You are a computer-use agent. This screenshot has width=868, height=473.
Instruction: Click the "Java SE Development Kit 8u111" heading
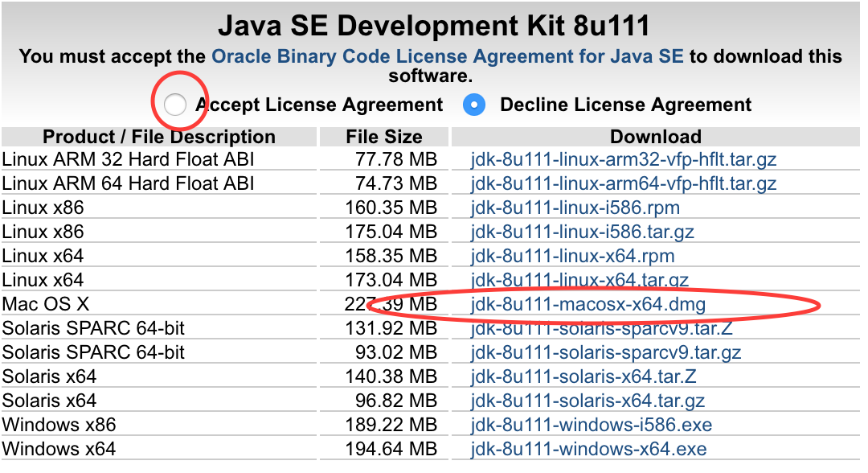pyautogui.click(x=433, y=26)
